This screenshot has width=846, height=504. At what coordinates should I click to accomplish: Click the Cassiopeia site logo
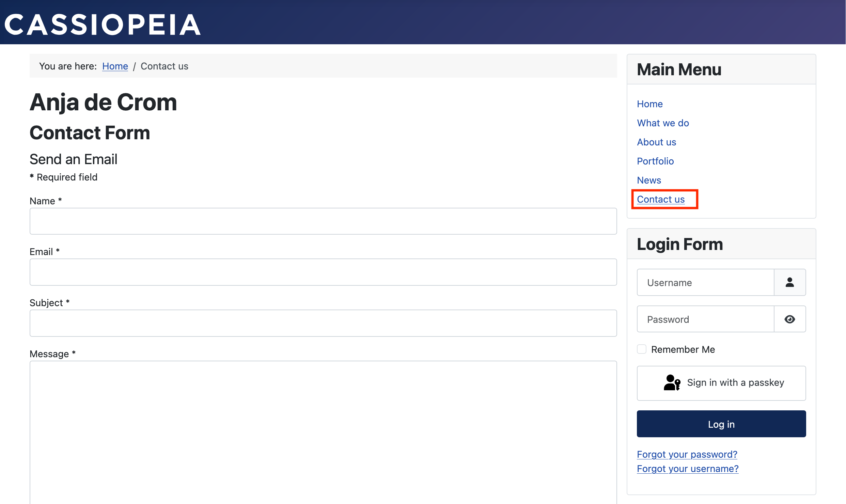[102, 25]
